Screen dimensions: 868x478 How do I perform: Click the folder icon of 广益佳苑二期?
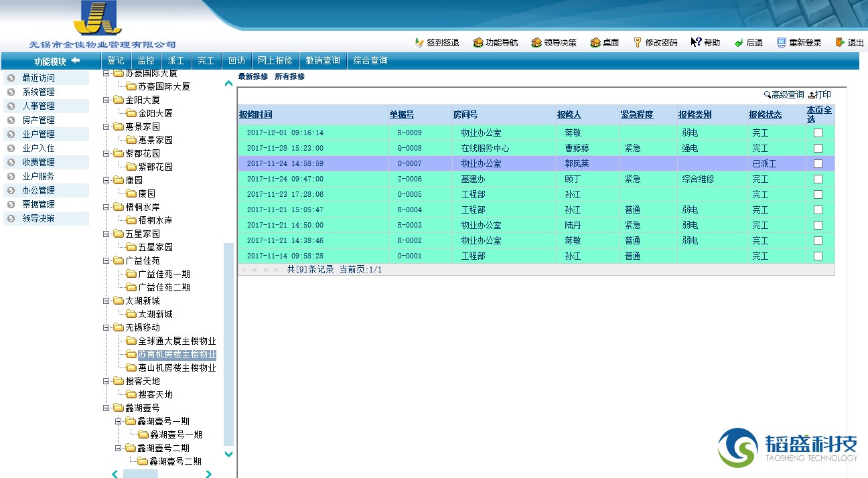pyautogui.click(x=131, y=287)
